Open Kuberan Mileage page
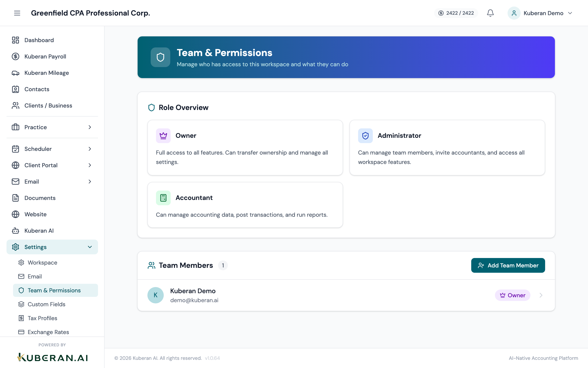The image size is (588, 368). (x=52, y=73)
